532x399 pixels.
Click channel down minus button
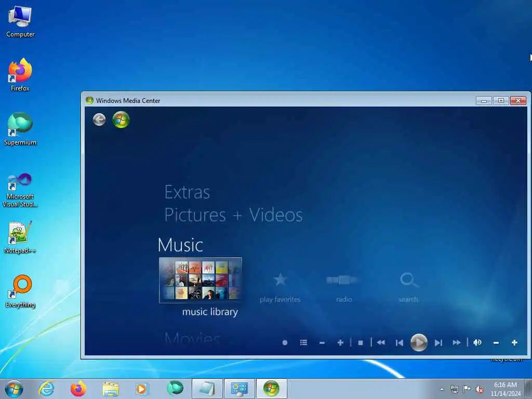pos(322,343)
